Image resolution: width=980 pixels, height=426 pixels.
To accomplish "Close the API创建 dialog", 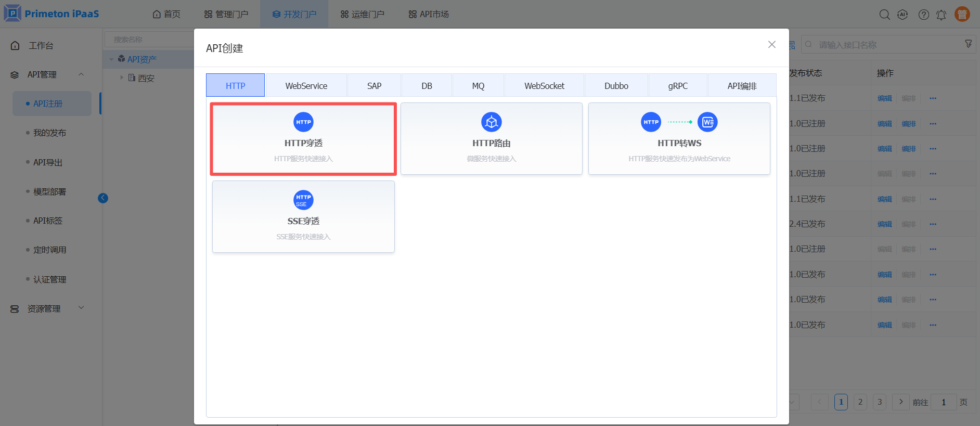I will [x=771, y=45].
